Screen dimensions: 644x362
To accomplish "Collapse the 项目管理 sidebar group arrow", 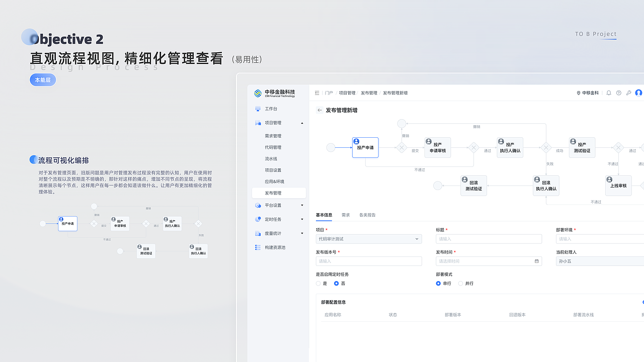I will coord(302,123).
